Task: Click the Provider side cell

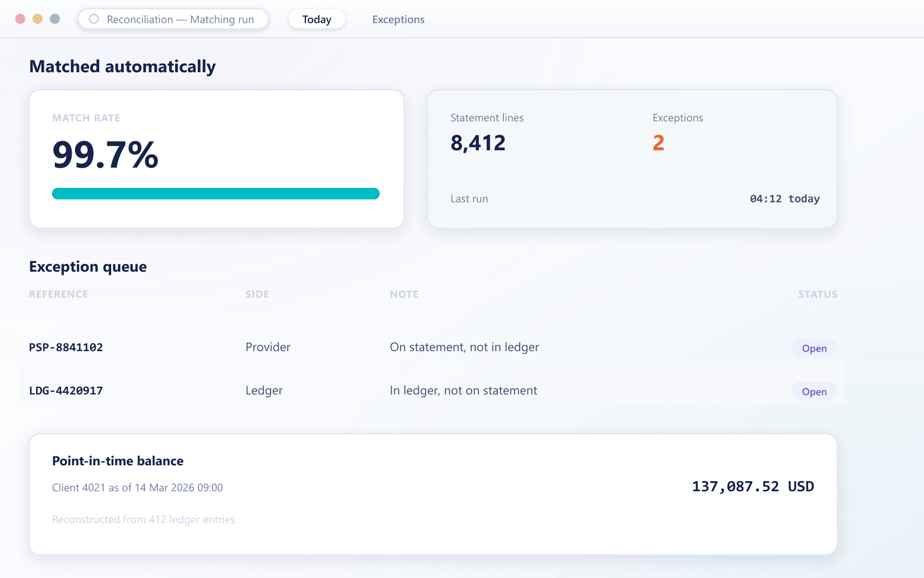Action: click(x=268, y=347)
